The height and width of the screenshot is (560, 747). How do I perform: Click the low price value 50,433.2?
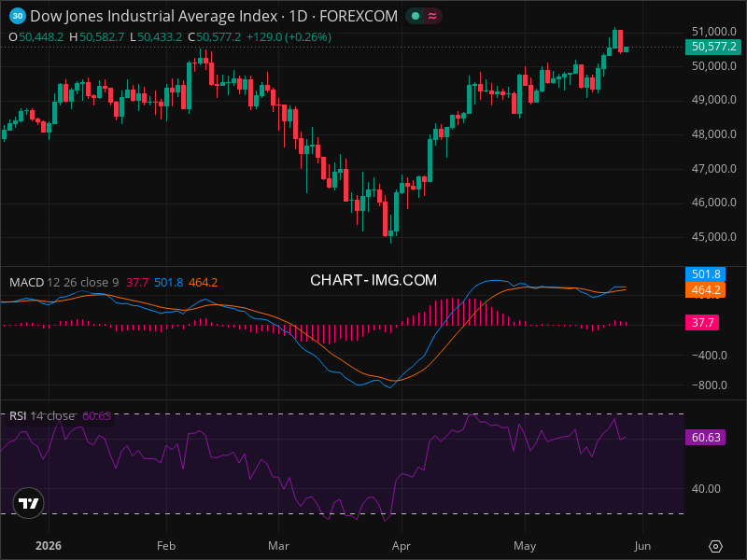pos(160,37)
